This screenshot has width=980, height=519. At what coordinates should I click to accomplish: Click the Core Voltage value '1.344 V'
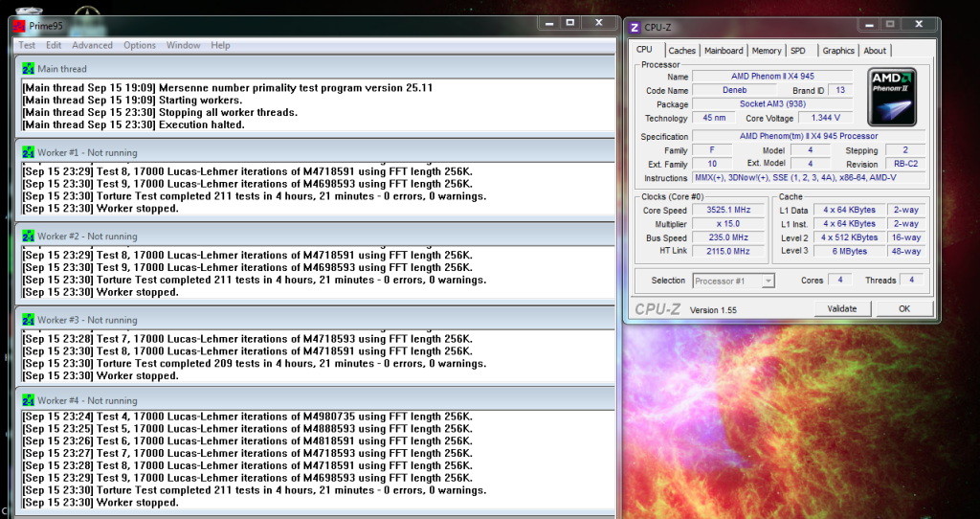(x=825, y=118)
